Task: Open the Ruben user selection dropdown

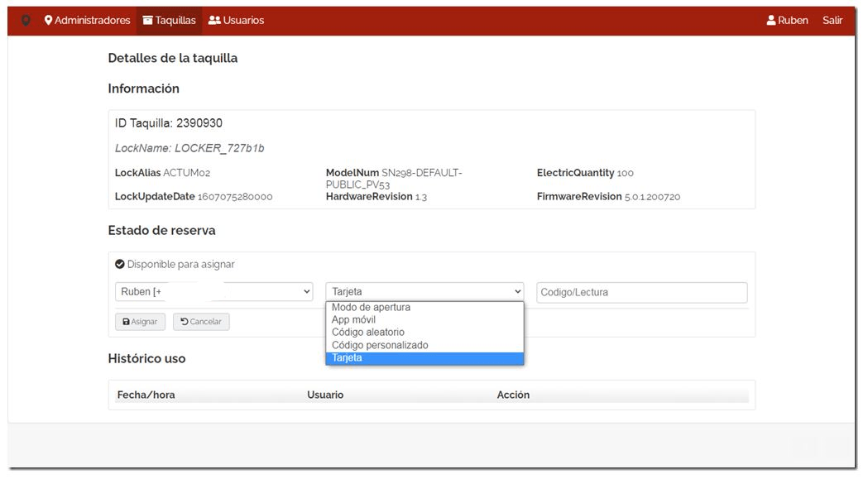Action: pyautogui.click(x=213, y=292)
